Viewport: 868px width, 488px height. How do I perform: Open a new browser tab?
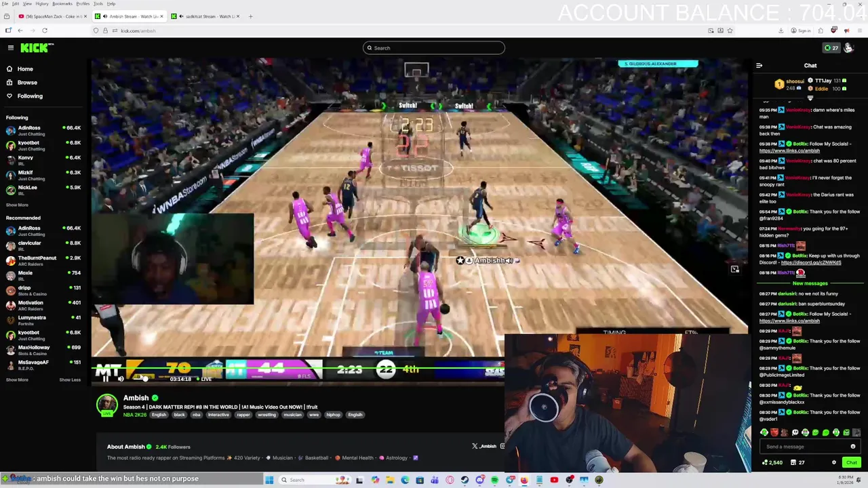pos(250,16)
